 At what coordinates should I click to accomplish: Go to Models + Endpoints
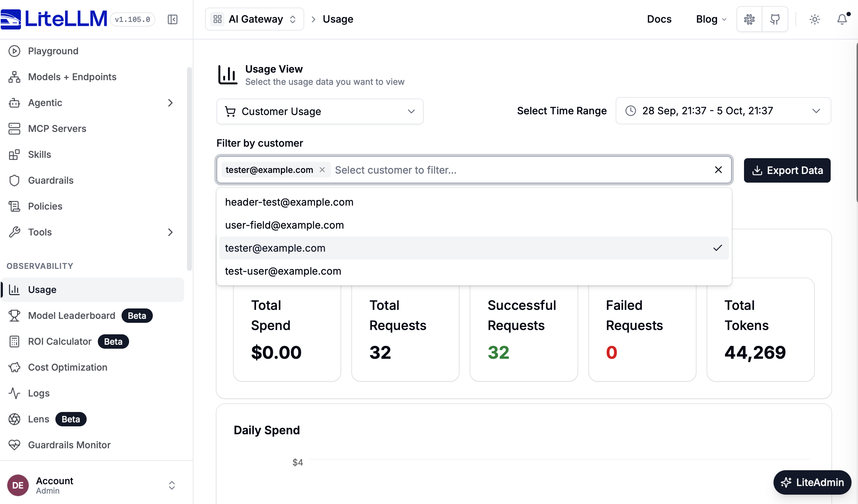pyautogui.click(x=93, y=77)
